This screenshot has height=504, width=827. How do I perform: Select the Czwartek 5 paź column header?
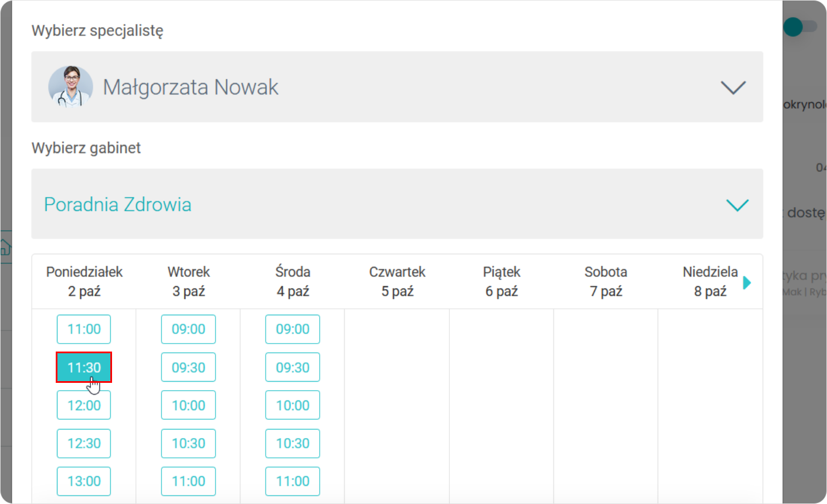point(397,282)
